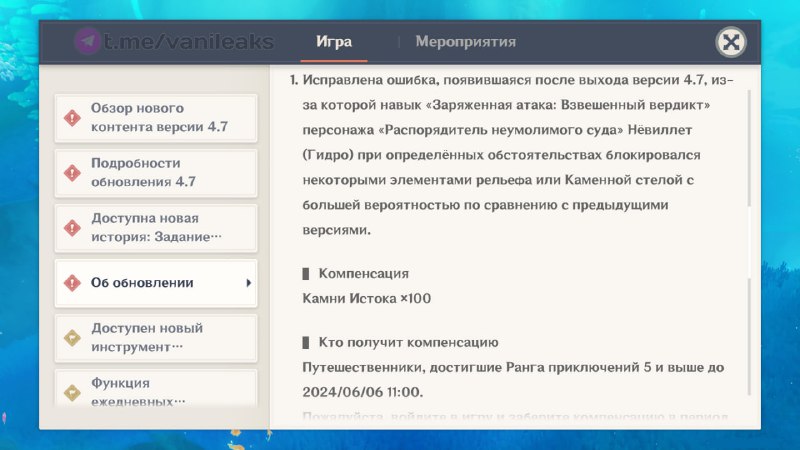Viewport: 800px width, 450px height.
Task: Click the red alert icon beside Доступна новая история
Action: tap(72, 228)
